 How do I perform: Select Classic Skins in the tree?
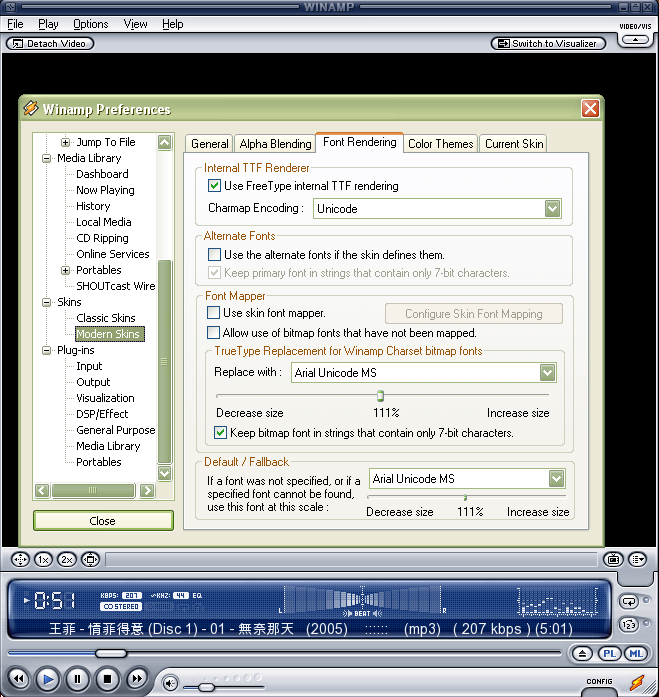[106, 318]
